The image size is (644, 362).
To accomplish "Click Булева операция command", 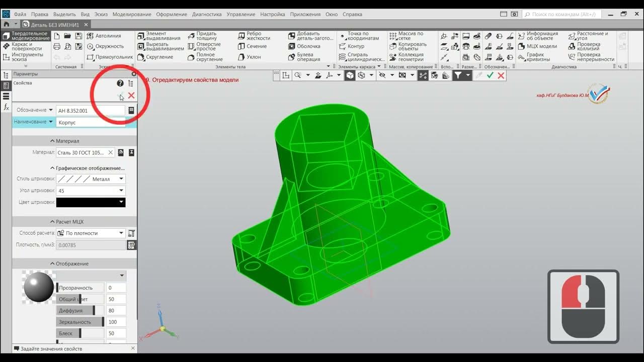I will [304, 57].
